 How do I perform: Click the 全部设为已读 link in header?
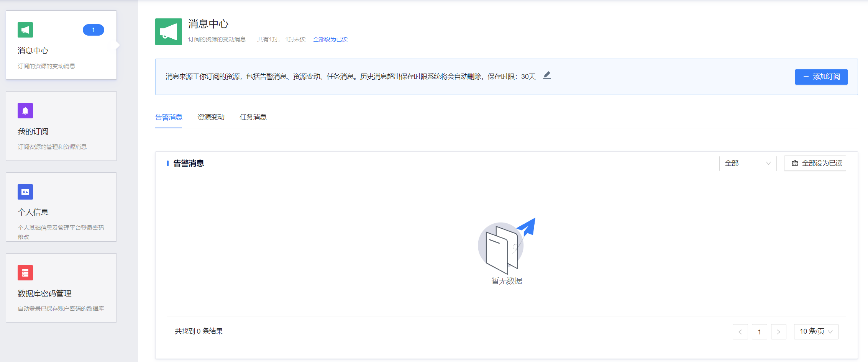pyautogui.click(x=330, y=39)
